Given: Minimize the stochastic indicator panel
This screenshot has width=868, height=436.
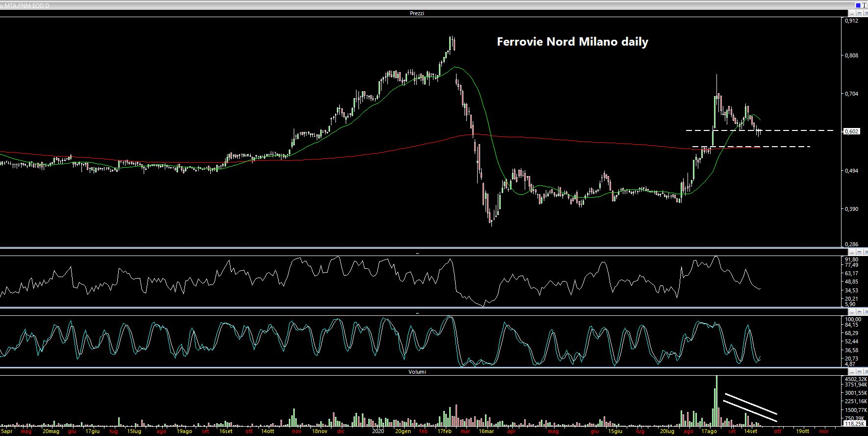Looking at the screenshot, I should coord(852,312).
